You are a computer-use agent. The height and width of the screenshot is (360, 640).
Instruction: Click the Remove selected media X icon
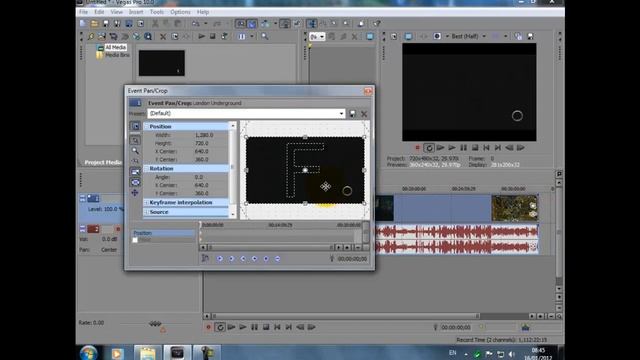[x=163, y=37]
